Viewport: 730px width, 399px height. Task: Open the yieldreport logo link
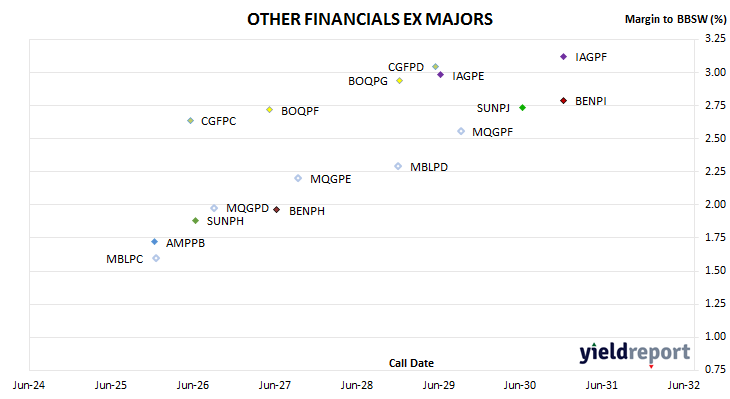pyautogui.click(x=635, y=353)
